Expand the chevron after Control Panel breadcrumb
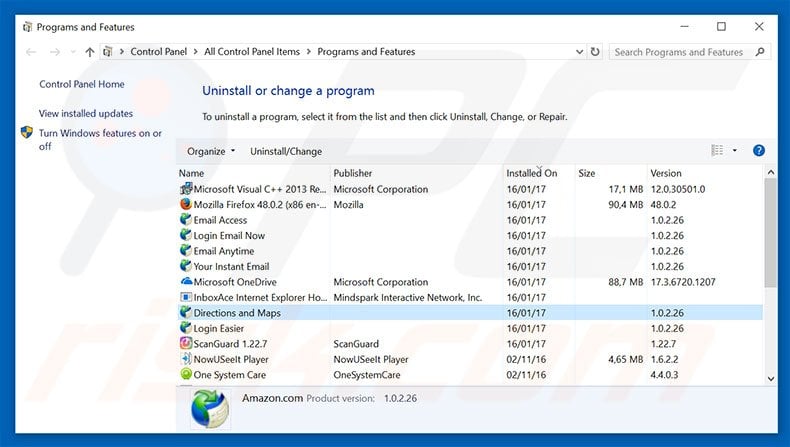 pos(195,52)
